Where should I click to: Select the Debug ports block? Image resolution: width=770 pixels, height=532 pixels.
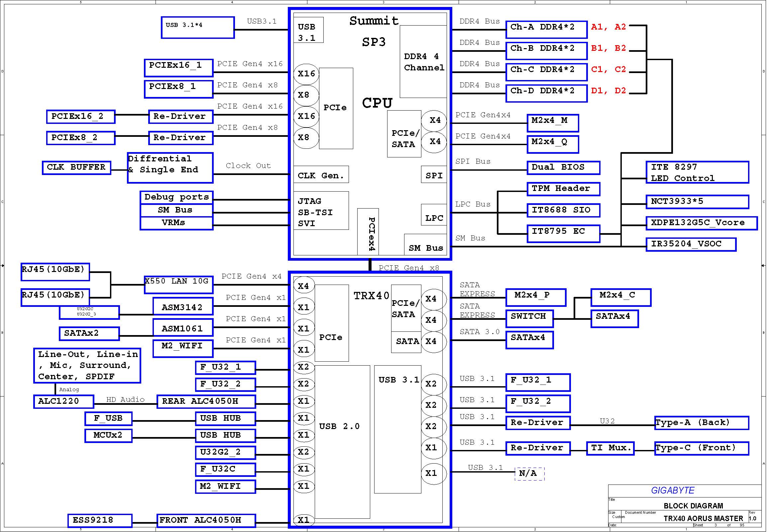[x=177, y=198]
